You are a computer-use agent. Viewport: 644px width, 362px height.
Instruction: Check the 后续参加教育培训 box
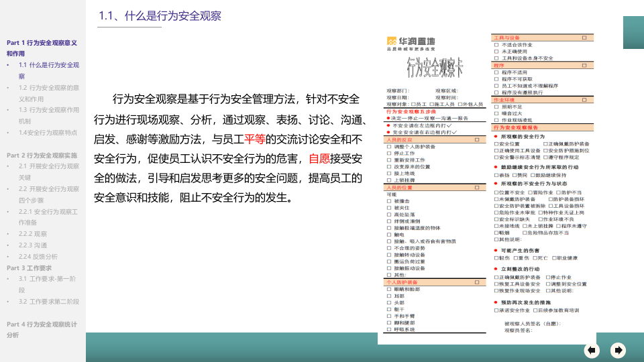(x=535, y=310)
